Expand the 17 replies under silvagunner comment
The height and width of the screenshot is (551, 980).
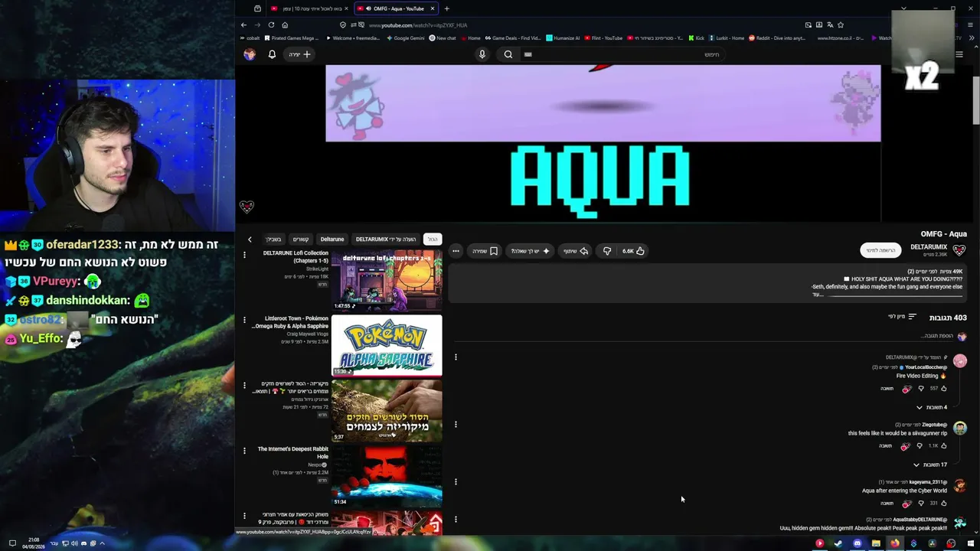pos(929,465)
